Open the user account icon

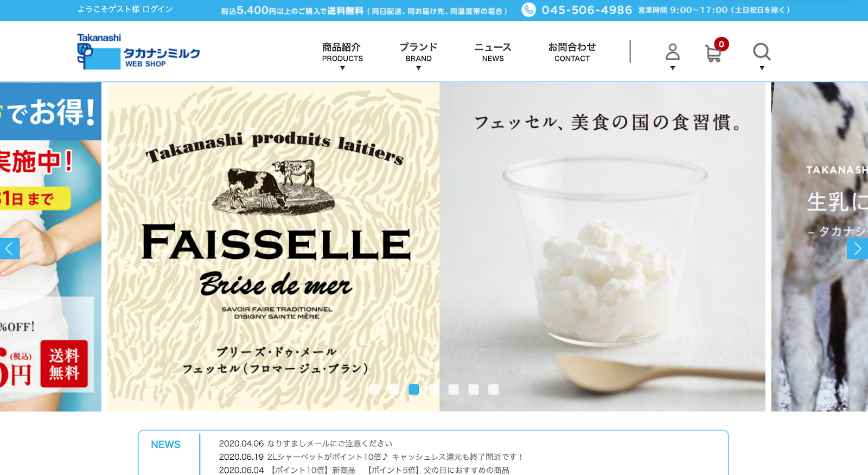pyautogui.click(x=673, y=52)
